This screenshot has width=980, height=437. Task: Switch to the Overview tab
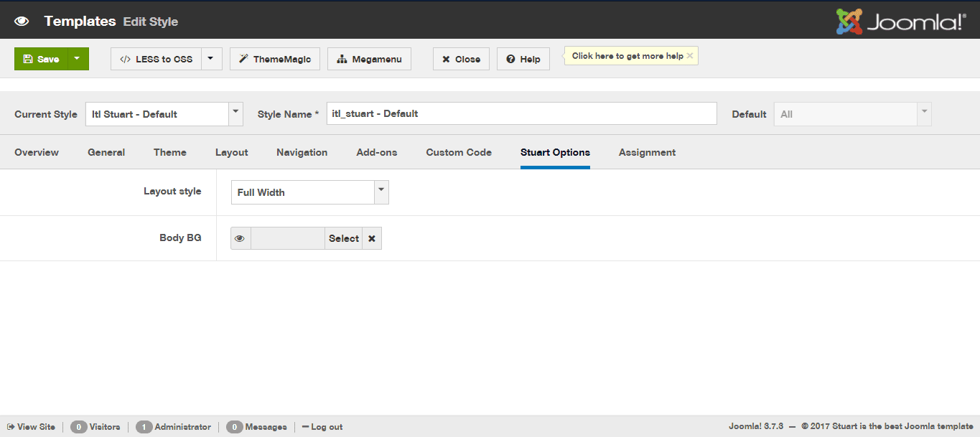coord(37,152)
